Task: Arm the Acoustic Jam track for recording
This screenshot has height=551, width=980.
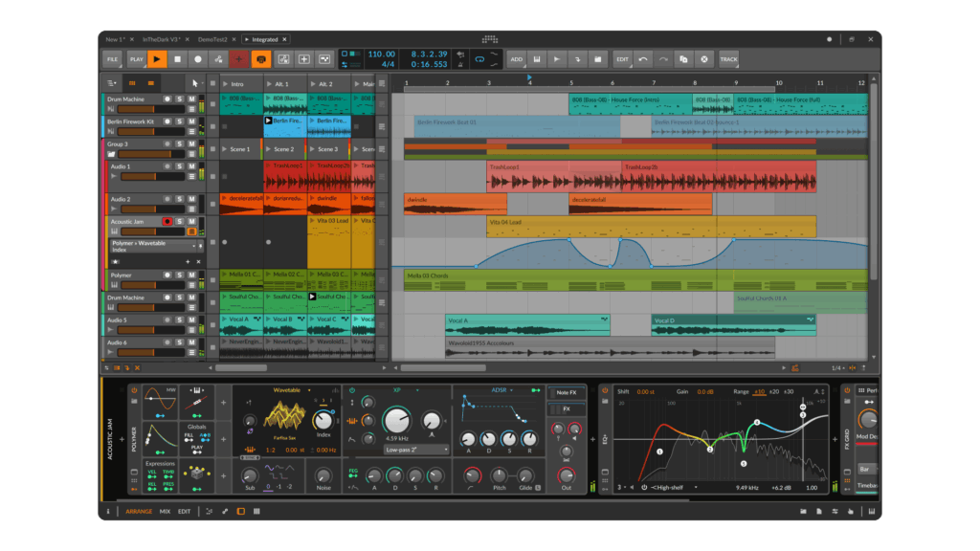Action: click(167, 221)
